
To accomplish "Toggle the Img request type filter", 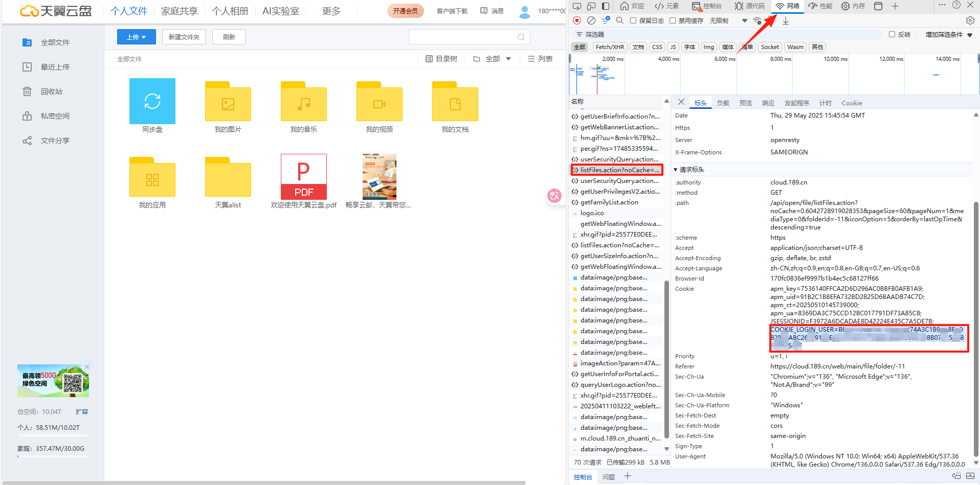I will 708,47.
